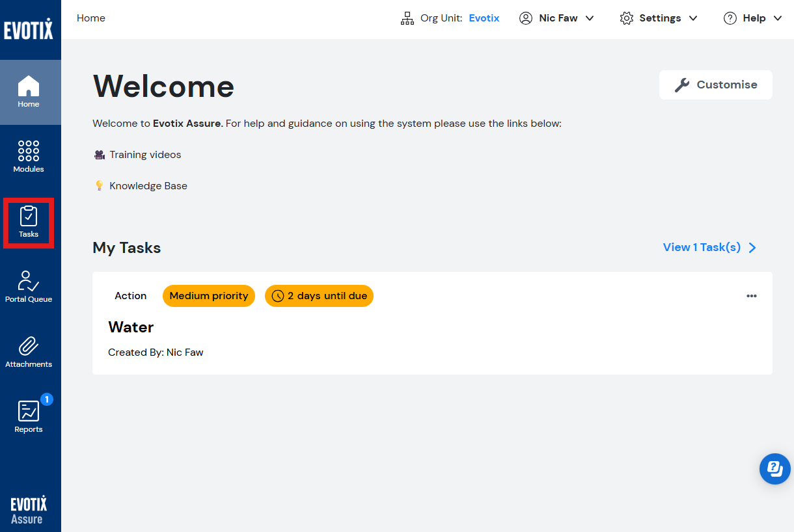Click the Nic Faw user name
The image size is (794, 532).
click(x=558, y=18)
